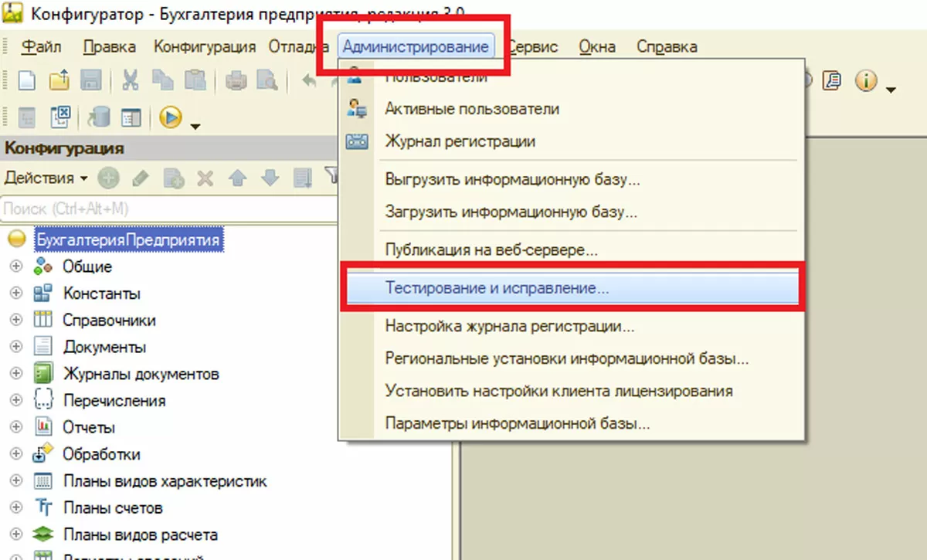
Task: Choose Загрузить информационную базу
Action: 572,211
